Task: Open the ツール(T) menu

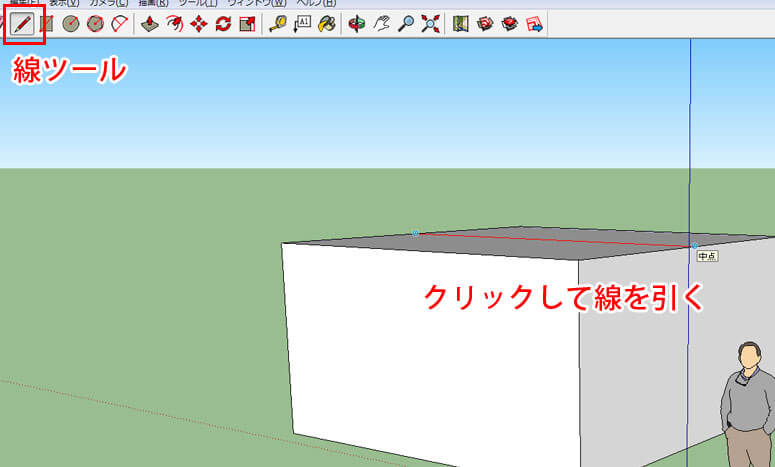Action: [x=198, y=3]
